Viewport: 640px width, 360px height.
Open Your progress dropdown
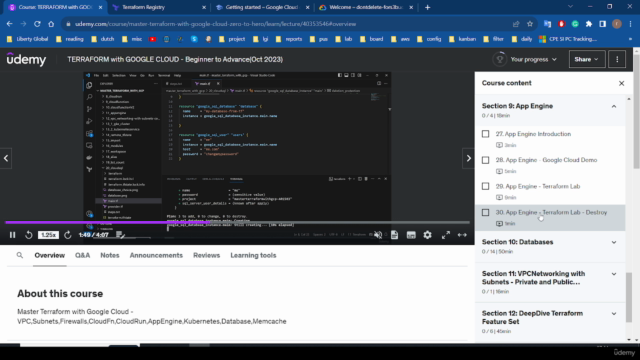coord(533,60)
